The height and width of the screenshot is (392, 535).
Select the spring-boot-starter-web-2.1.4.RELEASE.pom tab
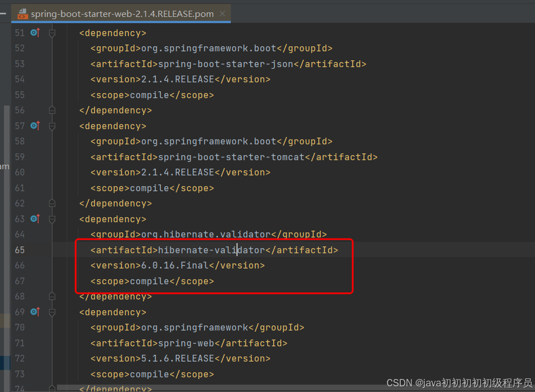[121, 14]
